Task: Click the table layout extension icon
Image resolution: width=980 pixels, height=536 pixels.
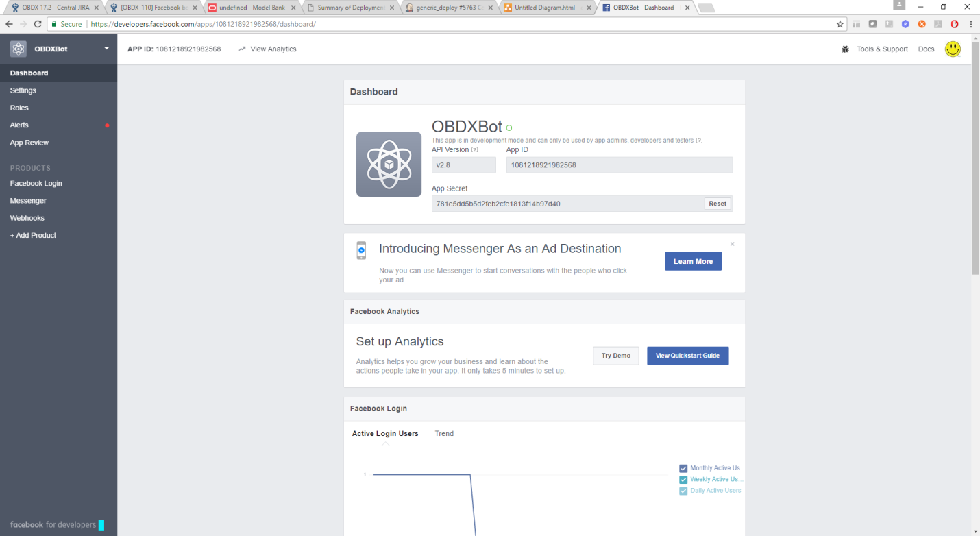Action: pos(856,24)
